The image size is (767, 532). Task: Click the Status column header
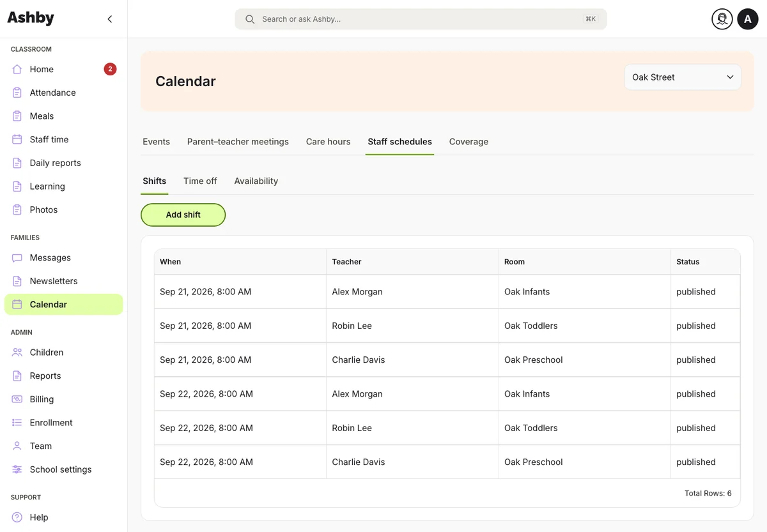(706, 262)
